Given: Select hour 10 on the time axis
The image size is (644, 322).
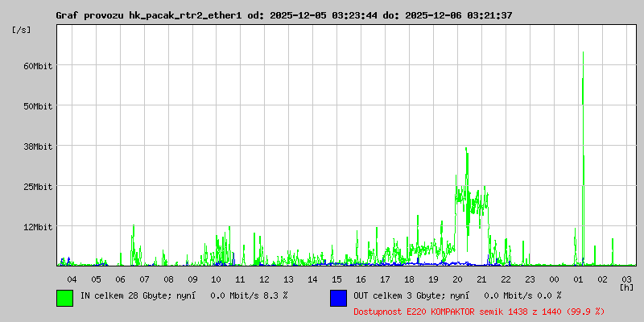Looking at the screenshot, I should (217, 279).
